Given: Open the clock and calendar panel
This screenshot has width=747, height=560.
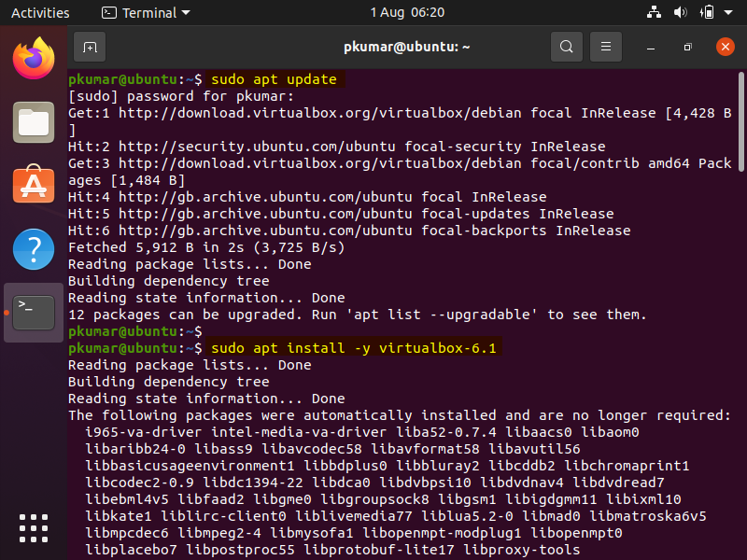Looking at the screenshot, I should coord(407,12).
